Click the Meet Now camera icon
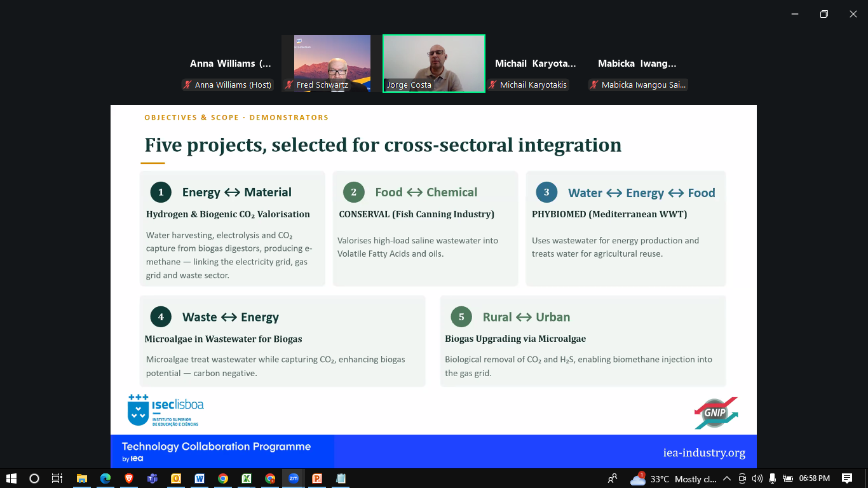The height and width of the screenshot is (488, 868). 742,478
